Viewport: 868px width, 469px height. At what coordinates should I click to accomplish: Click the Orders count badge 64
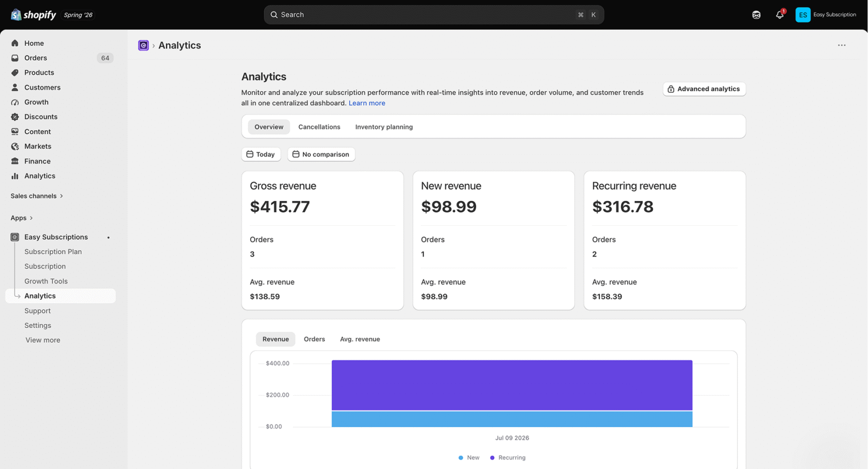click(105, 58)
